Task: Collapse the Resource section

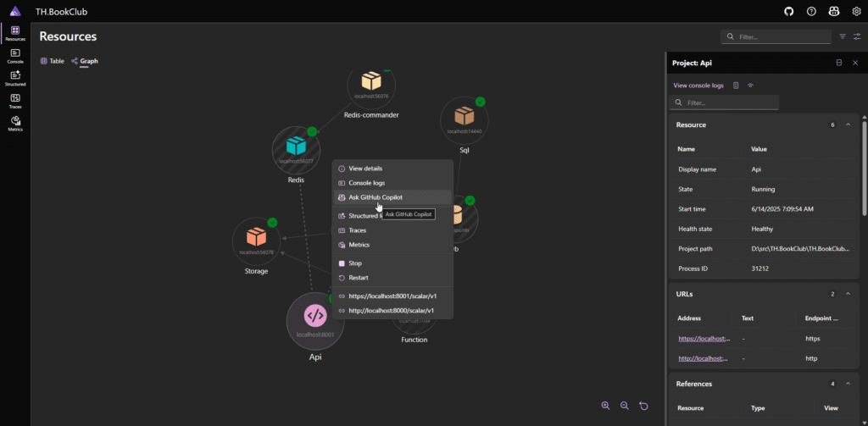Action: [849, 124]
